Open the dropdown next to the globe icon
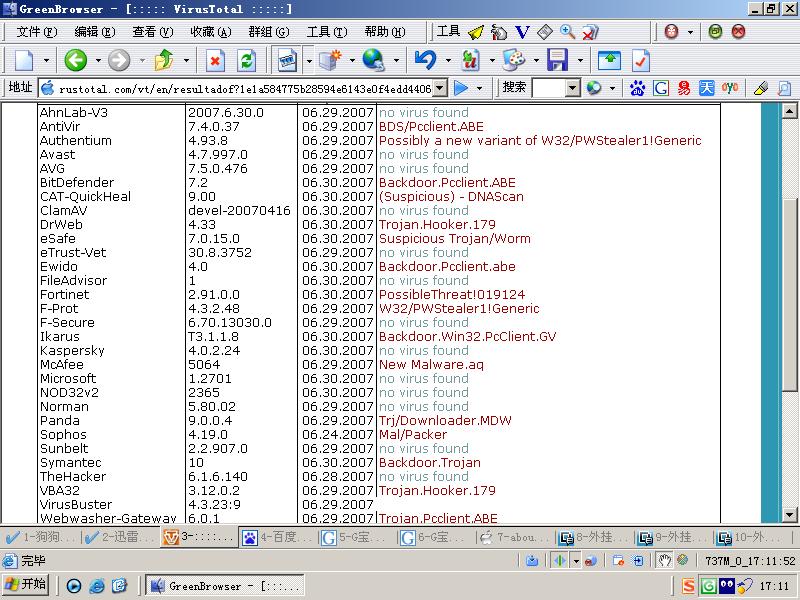This screenshot has width=800, height=600. pyautogui.click(x=396, y=61)
